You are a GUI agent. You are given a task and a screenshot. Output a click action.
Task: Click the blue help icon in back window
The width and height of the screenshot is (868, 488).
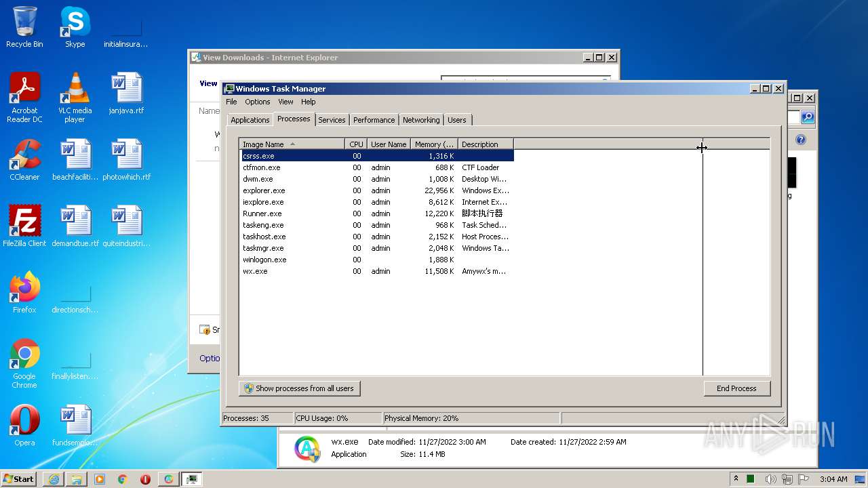[x=800, y=140]
